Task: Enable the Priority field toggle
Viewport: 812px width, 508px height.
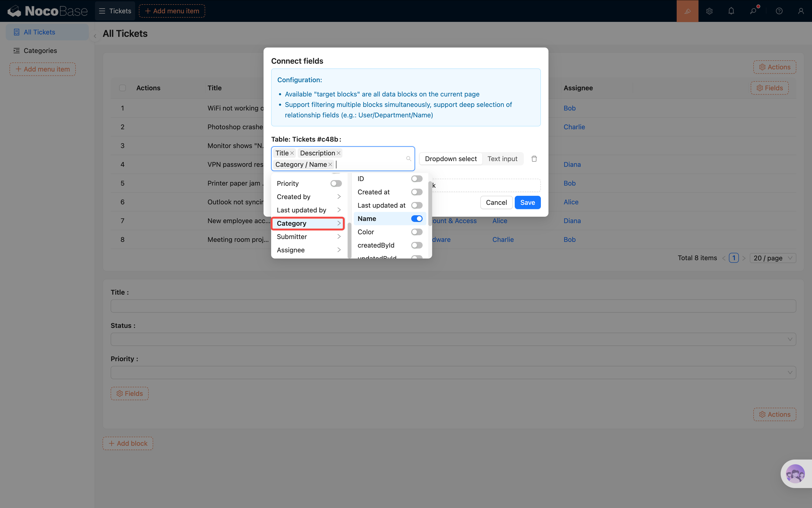Action: pos(336,183)
